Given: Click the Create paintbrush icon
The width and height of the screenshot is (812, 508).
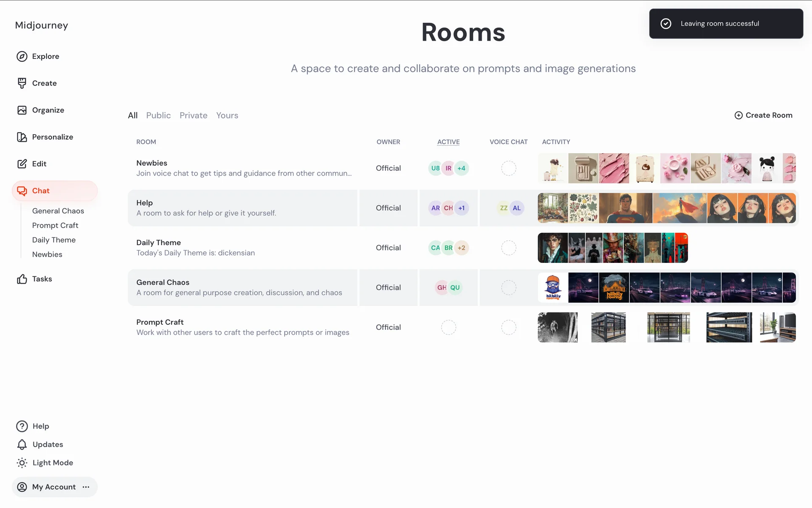Looking at the screenshot, I should (x=22, y=83).
